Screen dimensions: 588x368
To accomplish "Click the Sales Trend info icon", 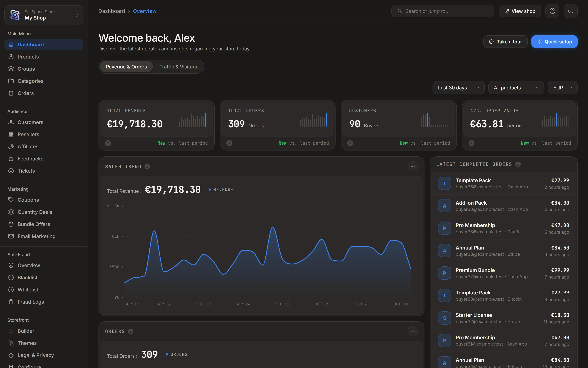I will (x=147, y=167).
